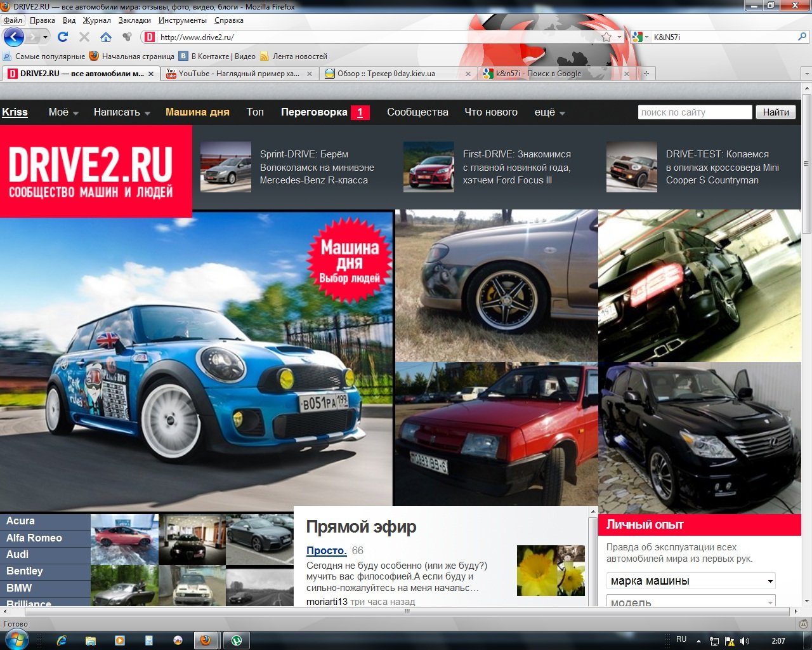Open a new tab with the plus button

click(x=646, y=74)
